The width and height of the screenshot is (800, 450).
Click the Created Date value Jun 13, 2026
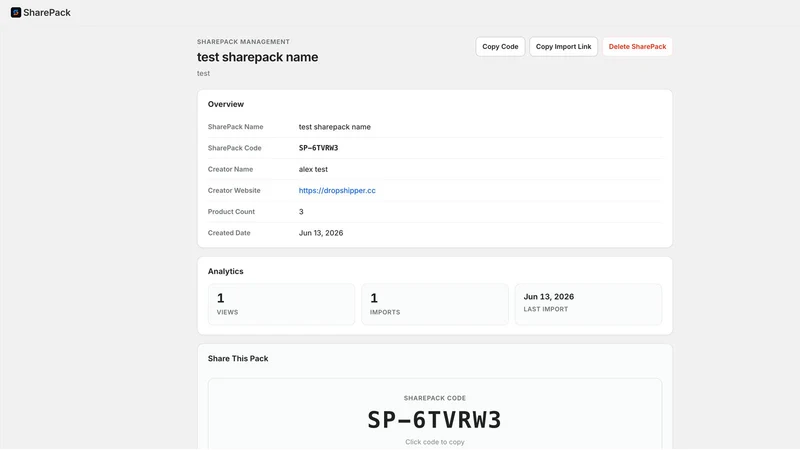point(321,233)
